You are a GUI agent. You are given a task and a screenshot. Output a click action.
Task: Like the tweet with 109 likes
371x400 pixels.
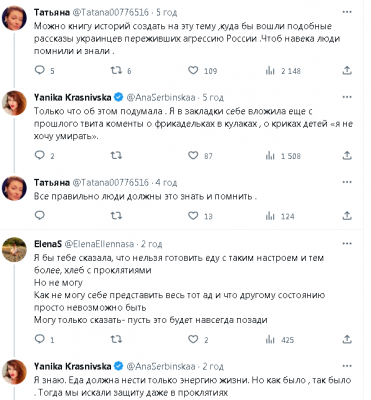(193, 70)
